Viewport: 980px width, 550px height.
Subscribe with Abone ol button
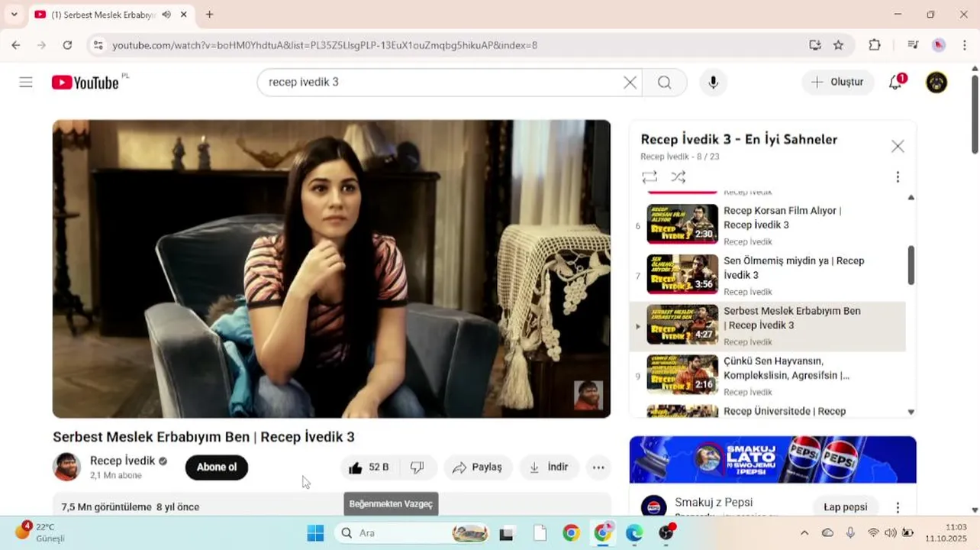pos(217,467)
